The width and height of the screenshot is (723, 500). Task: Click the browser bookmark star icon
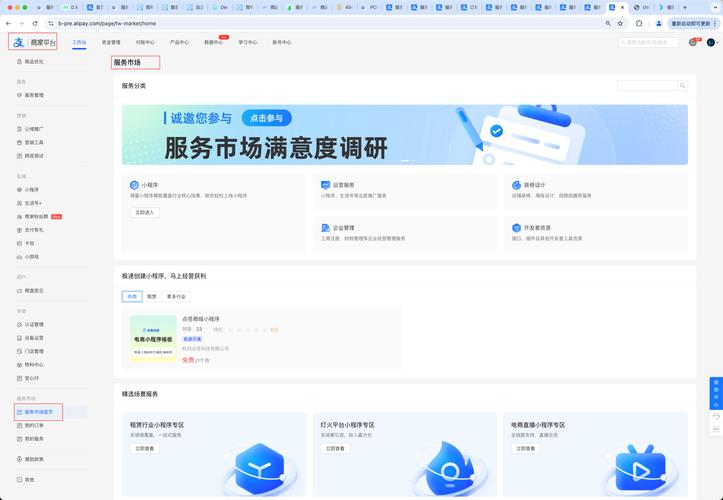coord(621,23)
